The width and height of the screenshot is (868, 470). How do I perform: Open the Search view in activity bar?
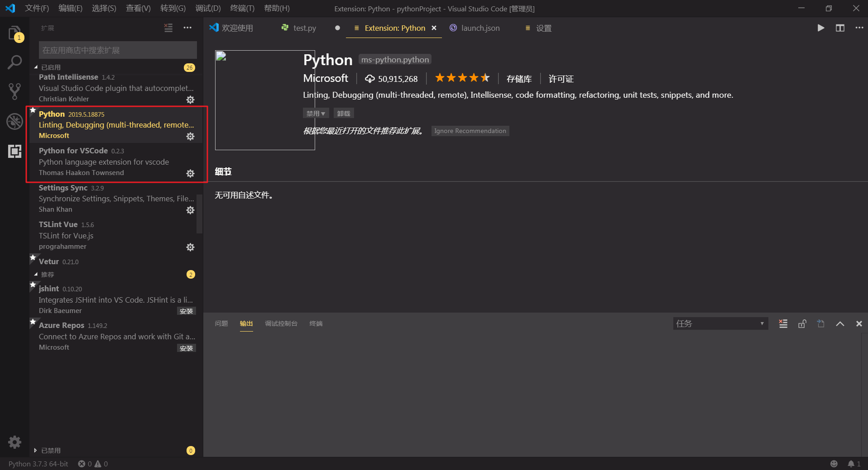[14, 62]
